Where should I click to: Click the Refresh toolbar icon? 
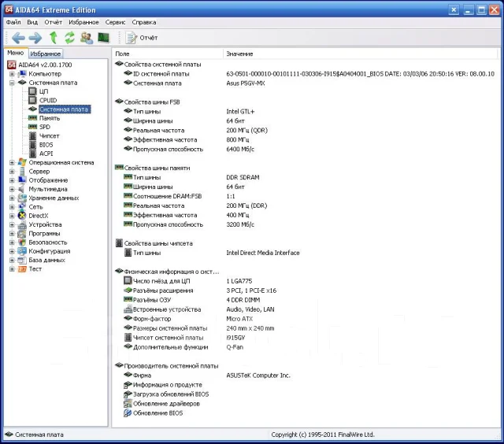coord(69,38)
